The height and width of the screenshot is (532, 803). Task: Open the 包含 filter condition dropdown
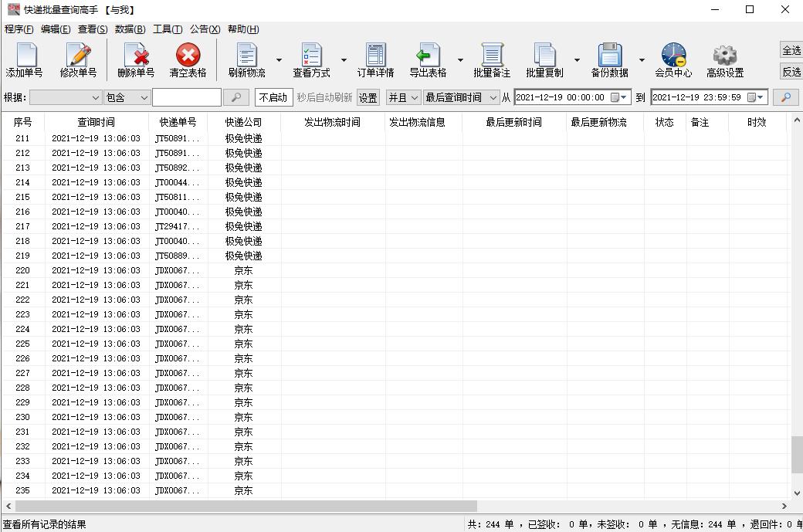[126, 97]
